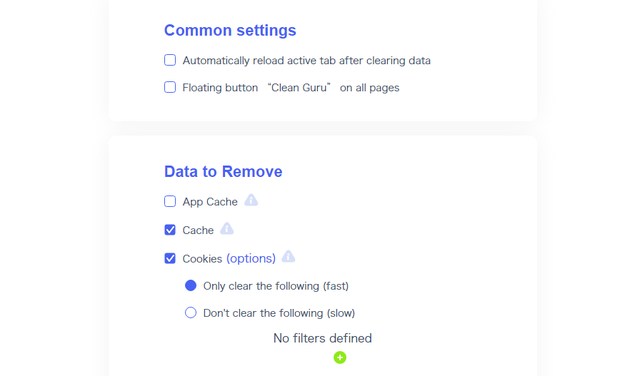Click the Cookies label text
The width and height of the screenshot is (640, 376).
202,259
